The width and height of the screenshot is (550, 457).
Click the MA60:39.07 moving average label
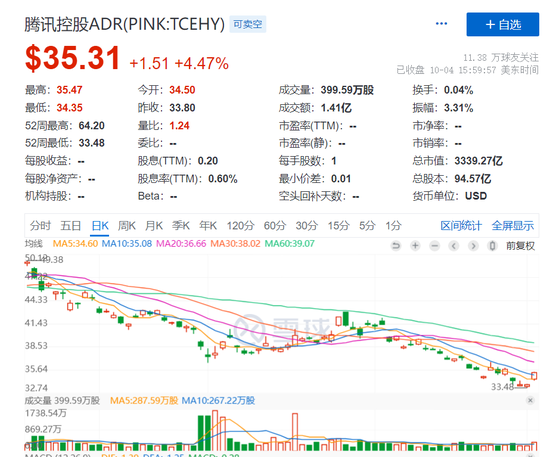(x=289, y=243)
